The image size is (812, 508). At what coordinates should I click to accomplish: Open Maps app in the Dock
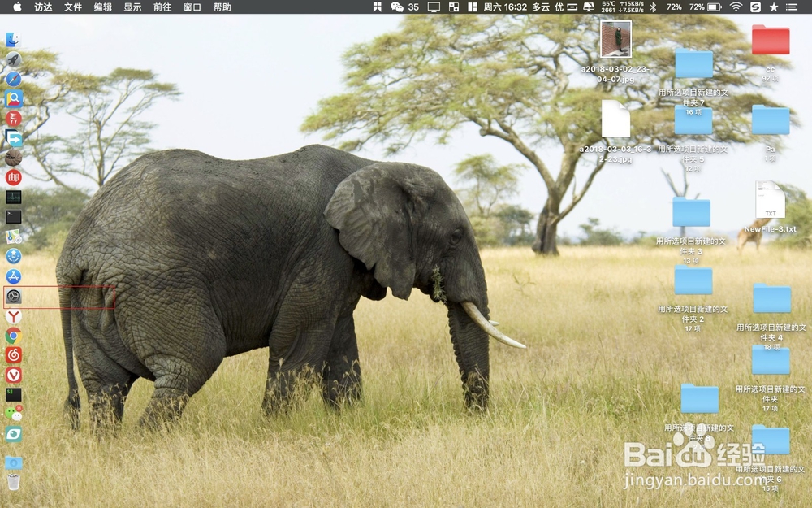coord(13,237)
